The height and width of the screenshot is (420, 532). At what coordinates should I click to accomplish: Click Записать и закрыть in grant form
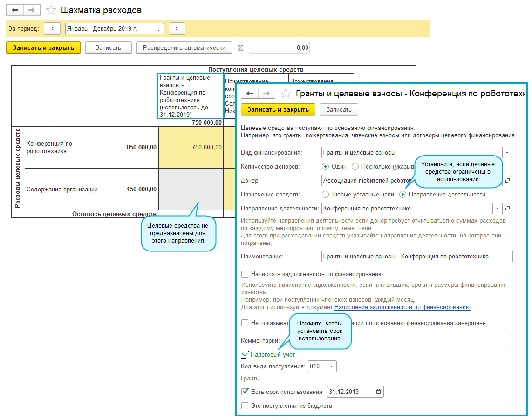278,109
